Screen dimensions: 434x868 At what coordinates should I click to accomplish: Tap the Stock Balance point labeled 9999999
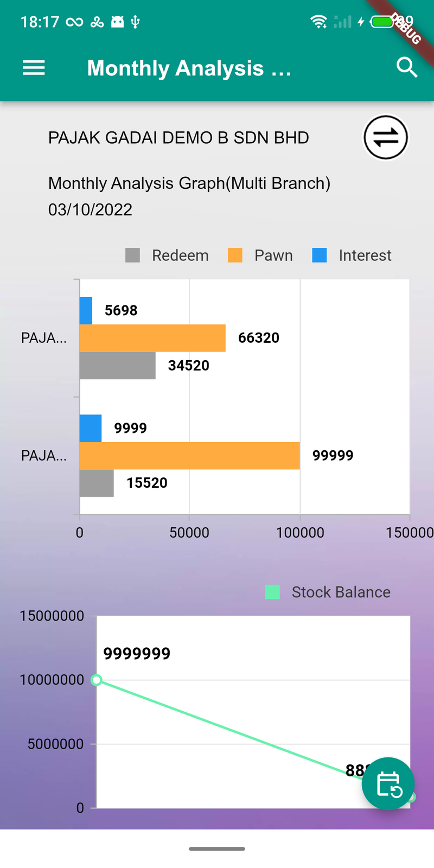pyautogui.click(x=97, y=680)
